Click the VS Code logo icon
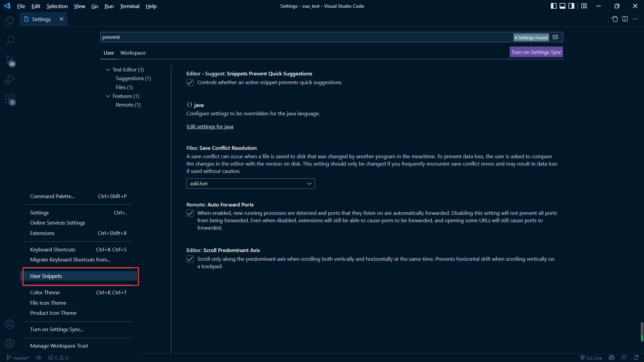 7,6
